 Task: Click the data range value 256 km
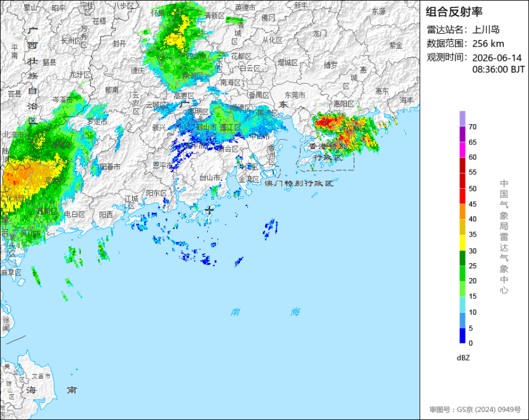click(x=488, y=44)
